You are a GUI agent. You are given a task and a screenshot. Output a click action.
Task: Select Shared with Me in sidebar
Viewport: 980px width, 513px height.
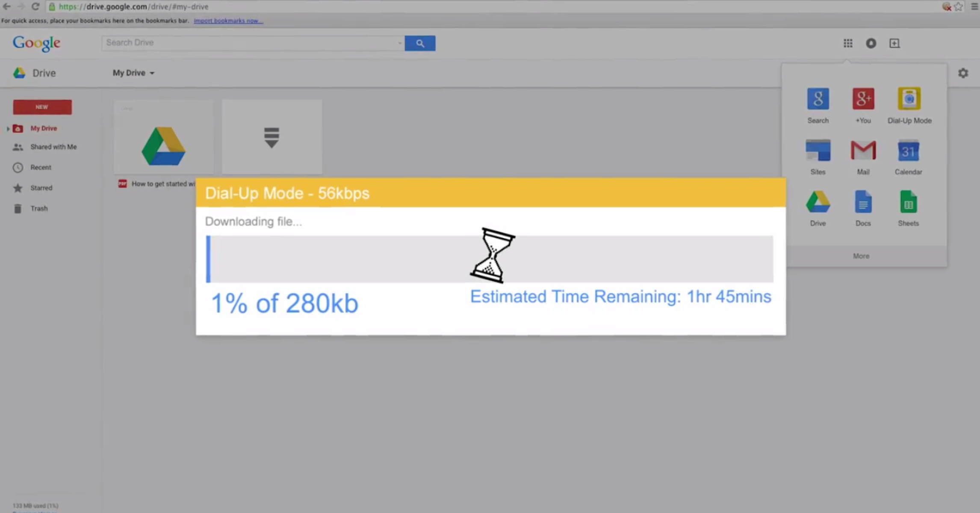[x=53, y=147]
